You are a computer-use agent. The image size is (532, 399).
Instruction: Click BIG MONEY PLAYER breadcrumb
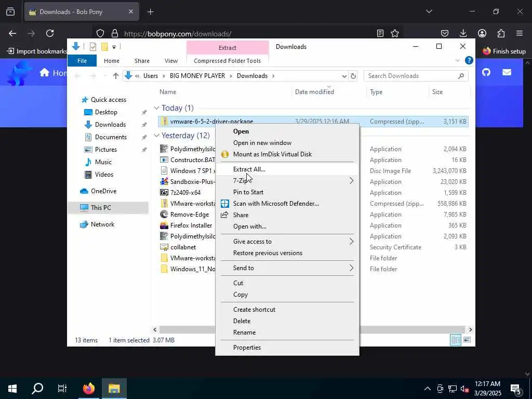click(x=197, y=76)
